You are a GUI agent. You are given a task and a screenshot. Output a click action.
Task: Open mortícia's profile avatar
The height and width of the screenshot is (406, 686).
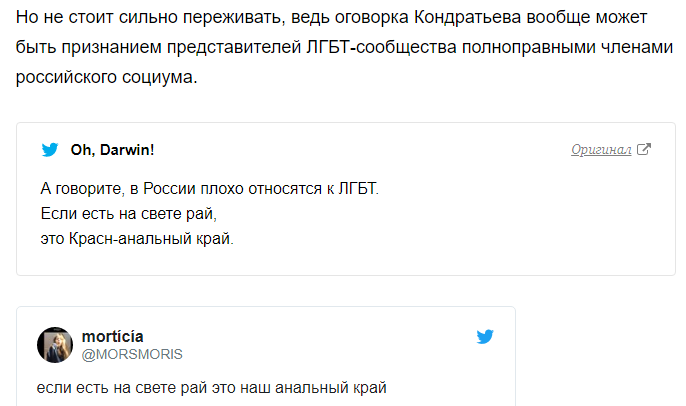pyautogui.click(x=55, y=345)
